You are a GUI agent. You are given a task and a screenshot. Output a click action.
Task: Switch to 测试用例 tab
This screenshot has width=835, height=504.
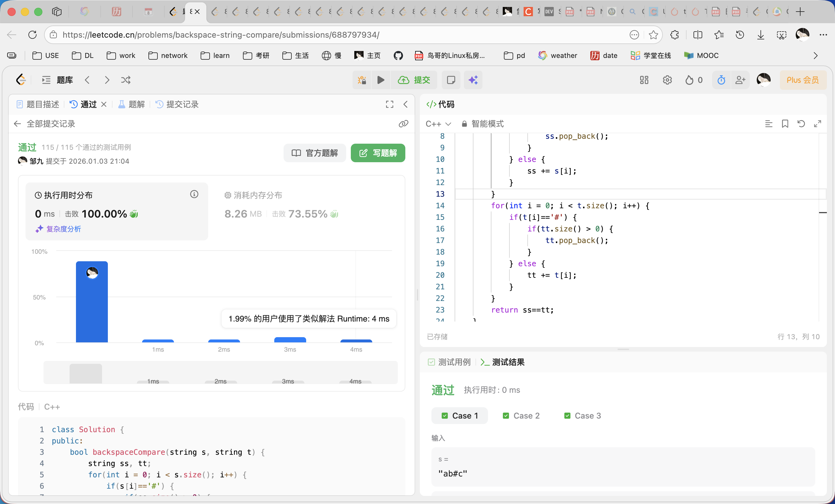click(449, 362)
